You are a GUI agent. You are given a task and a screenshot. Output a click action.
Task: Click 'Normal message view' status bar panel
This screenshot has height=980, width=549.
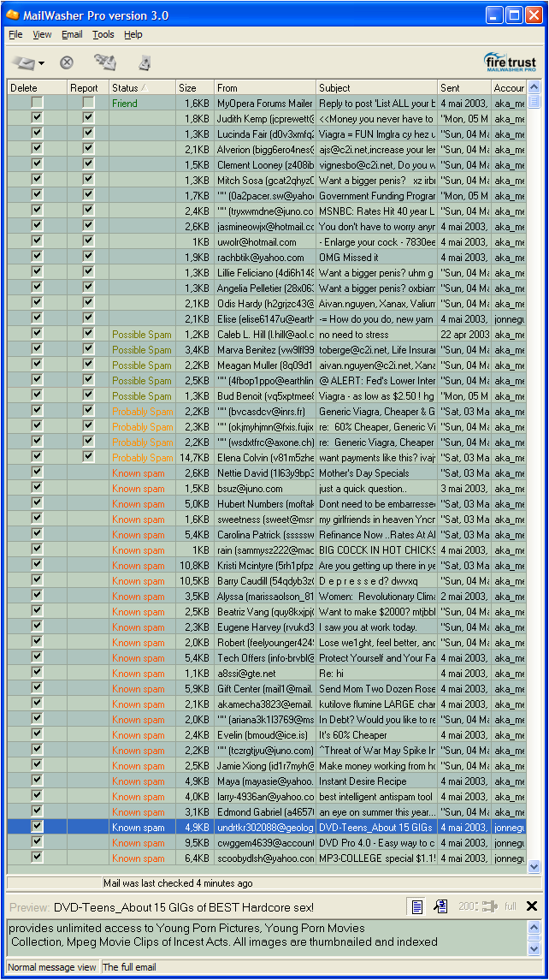pyautogui.click(x=52, y=967)
